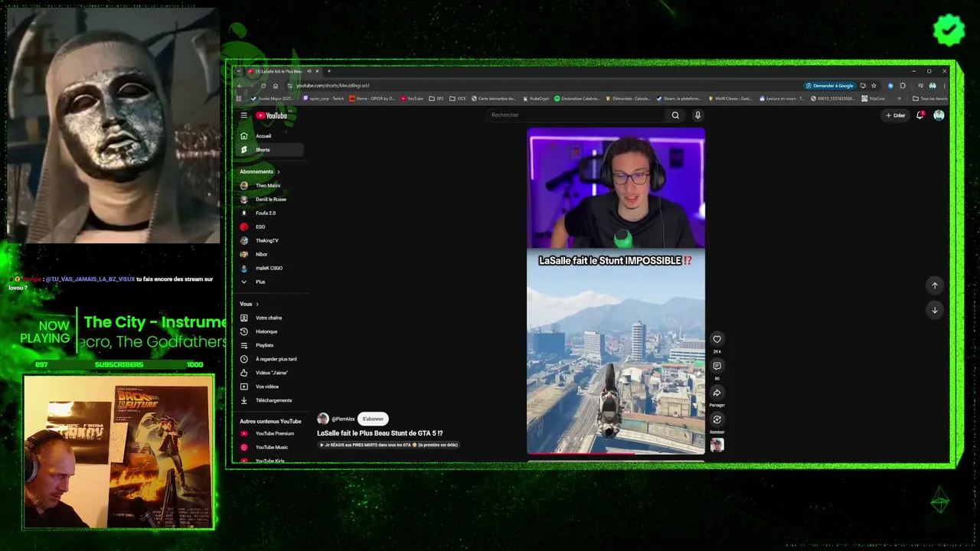The height and width of the screenshot is (551, 980).
Task: Click Demander à Google button
Action: pyautogui.click(x=829, y=86)
